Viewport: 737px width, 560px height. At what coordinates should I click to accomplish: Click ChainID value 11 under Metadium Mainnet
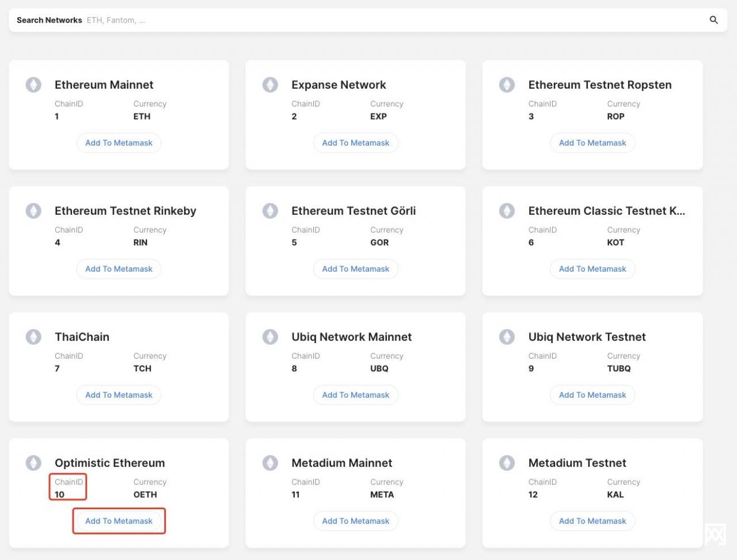click(295, 494)
